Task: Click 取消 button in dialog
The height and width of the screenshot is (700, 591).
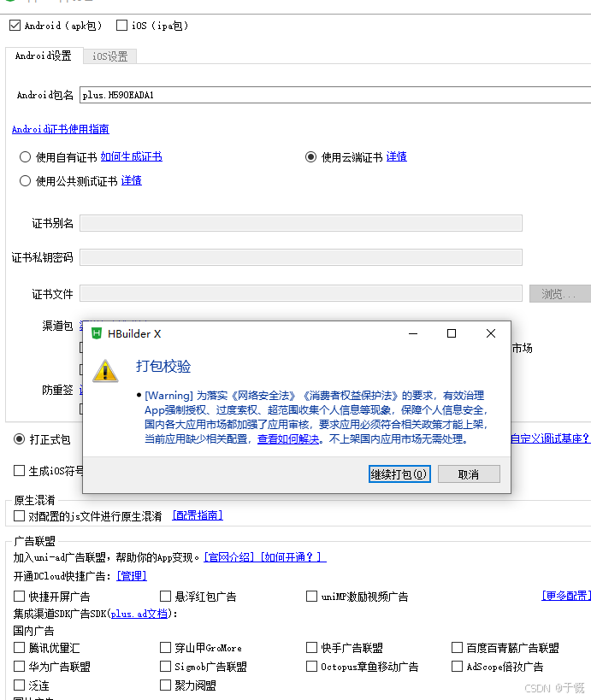Action: (x=469, y=474)
